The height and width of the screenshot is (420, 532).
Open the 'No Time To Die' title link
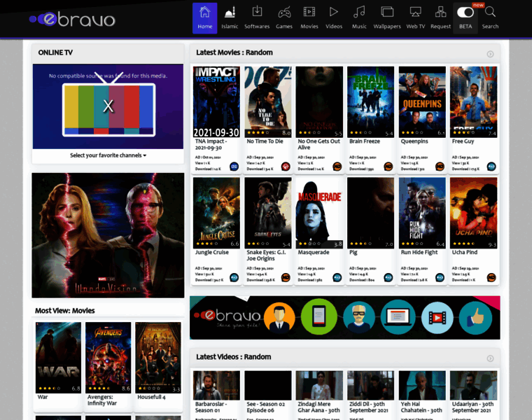click(265, 141)
